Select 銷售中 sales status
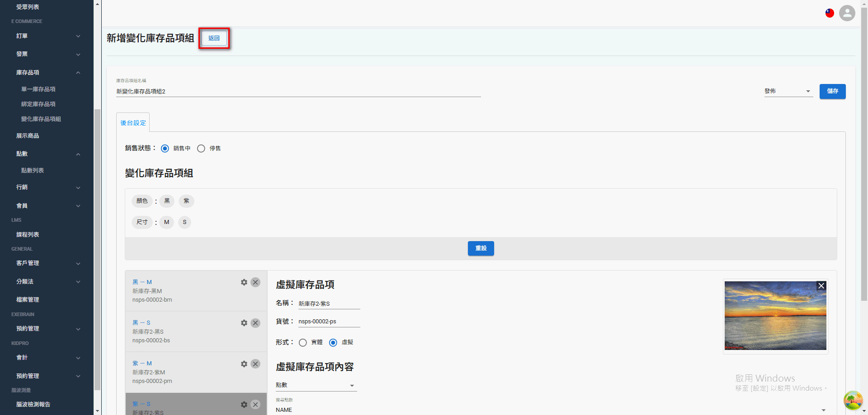Image resolution: width=868 pixels, height=415 pixels. coord(165,149)
